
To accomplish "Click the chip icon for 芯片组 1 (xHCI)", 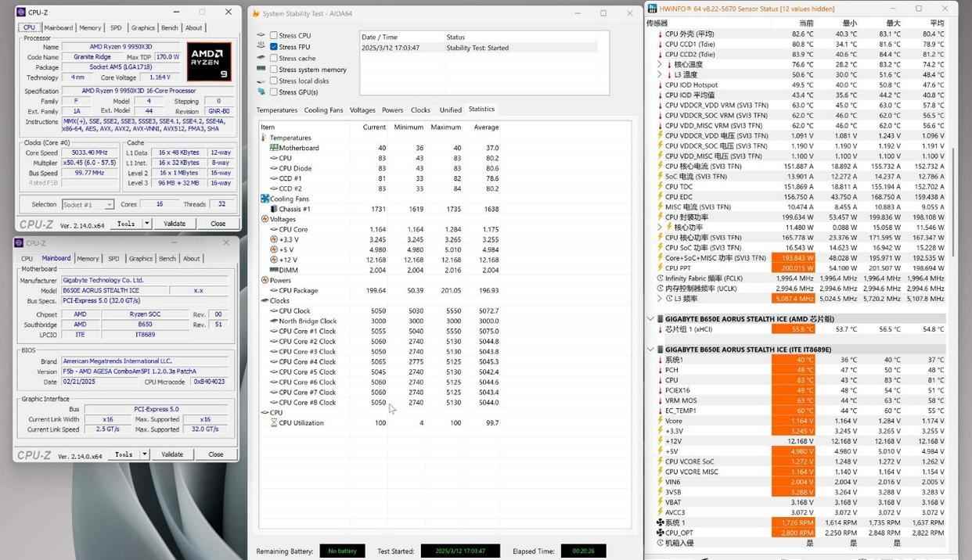I will [661, 329].
